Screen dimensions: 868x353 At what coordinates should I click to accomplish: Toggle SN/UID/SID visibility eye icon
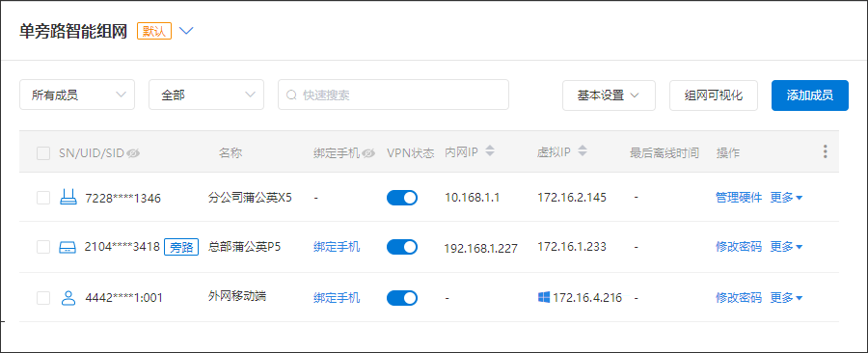[133, 153]
